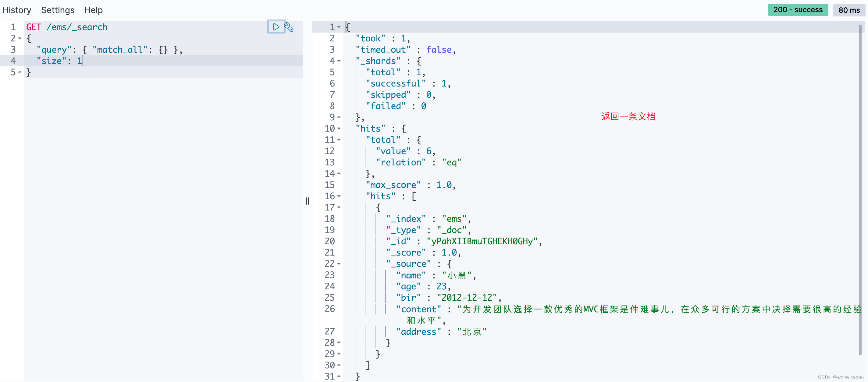Image resolution: width=868 pixels, height=382 pixels.
Task: Click "failed" : 0 line
Action: tap(396, 106)
